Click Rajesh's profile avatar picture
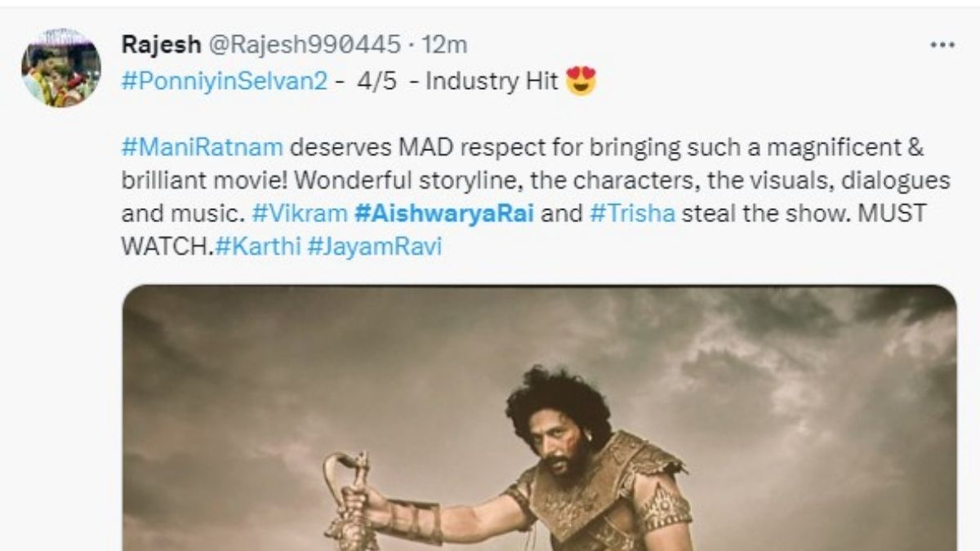Screen dimensions: 980x551 point(61,68)
